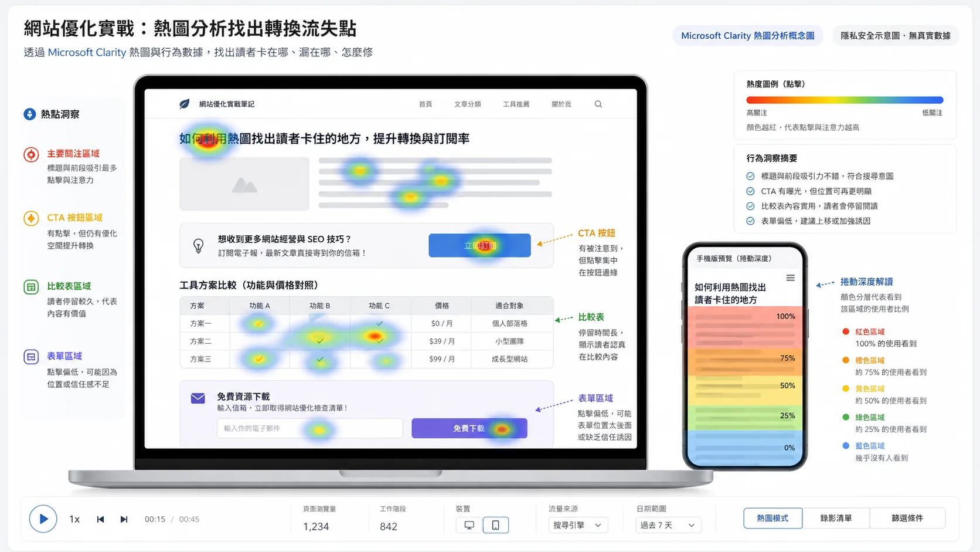Click the 比較表區域 table icon
Viewport: 980px width, 552px height.
pos(31,287)
